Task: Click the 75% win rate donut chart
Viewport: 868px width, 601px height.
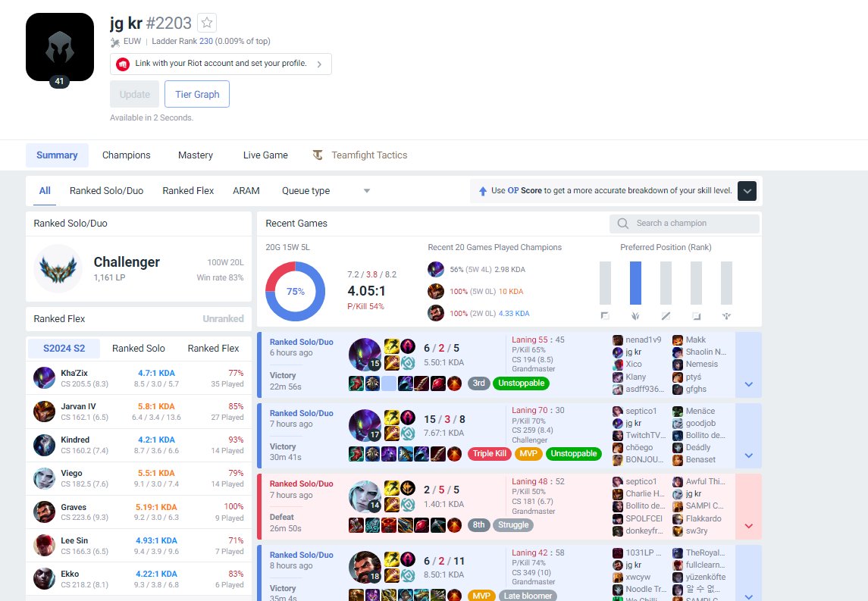Action: pos(296,292)
